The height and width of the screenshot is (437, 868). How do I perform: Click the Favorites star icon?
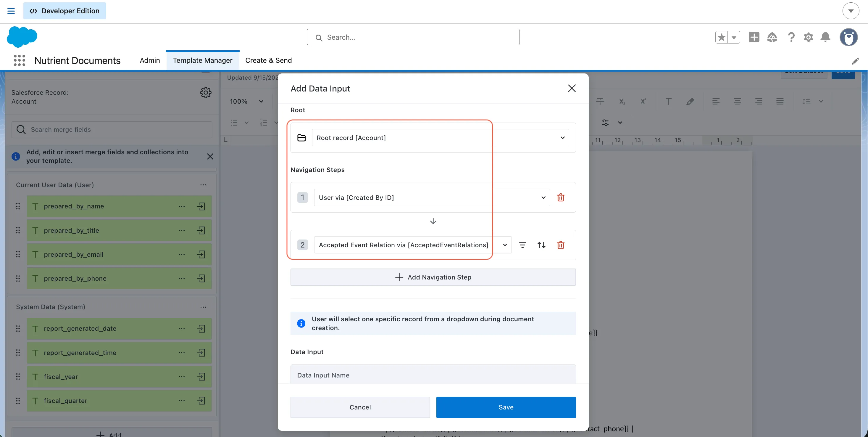(722, 37)
